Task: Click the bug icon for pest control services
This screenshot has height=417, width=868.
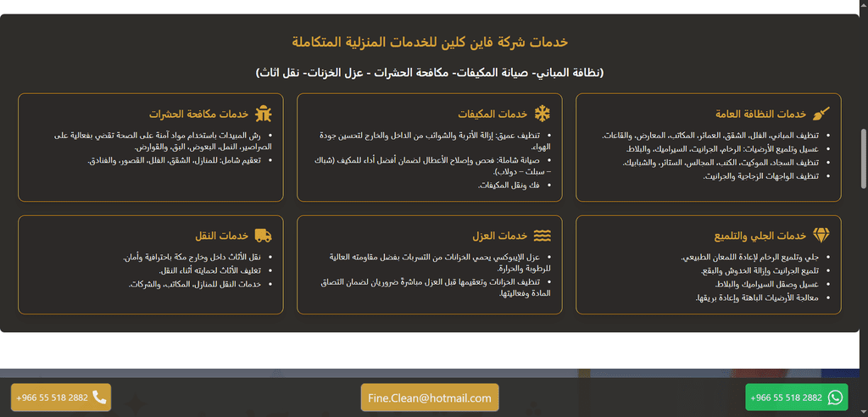Action: pos(264,114)
